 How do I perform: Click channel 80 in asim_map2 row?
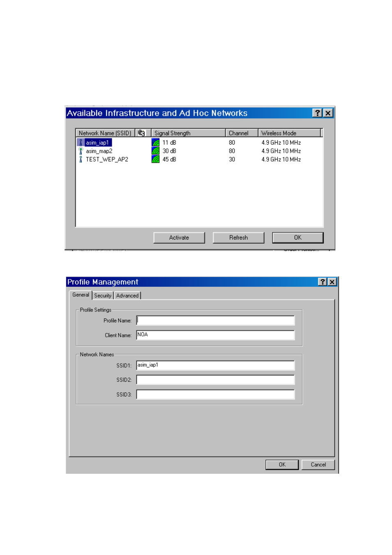point(232,151)
